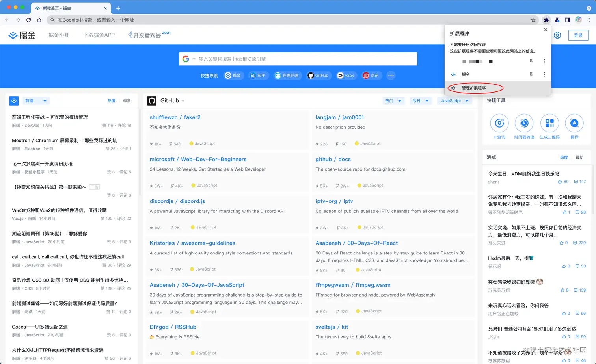The image size is (596, 364).
Task: Open the ffmpegwasm / ffmpeg.wasm repository
Action: [353, 285]
